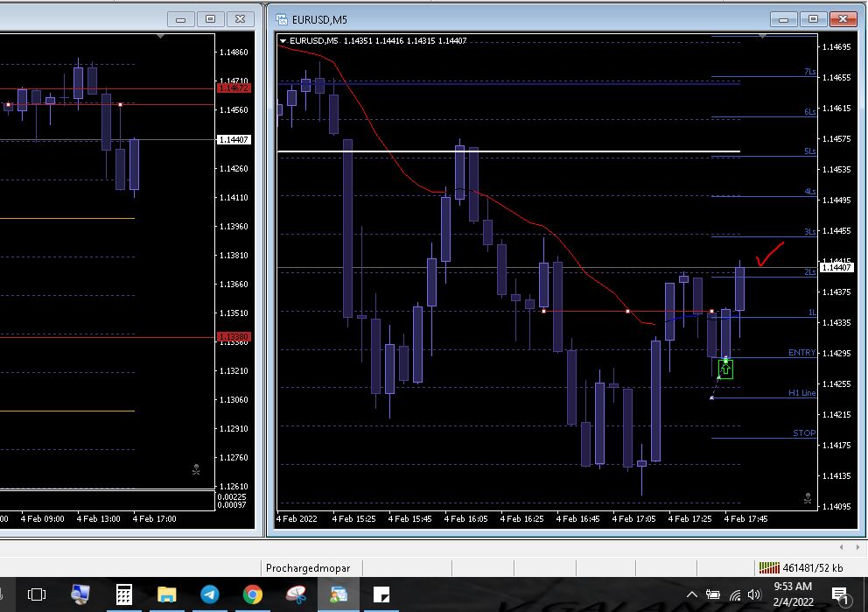The width and height of the screenshot is (868, 612).
Task: Click the left scroll arrow above the status bar
Action: point(842,547)
